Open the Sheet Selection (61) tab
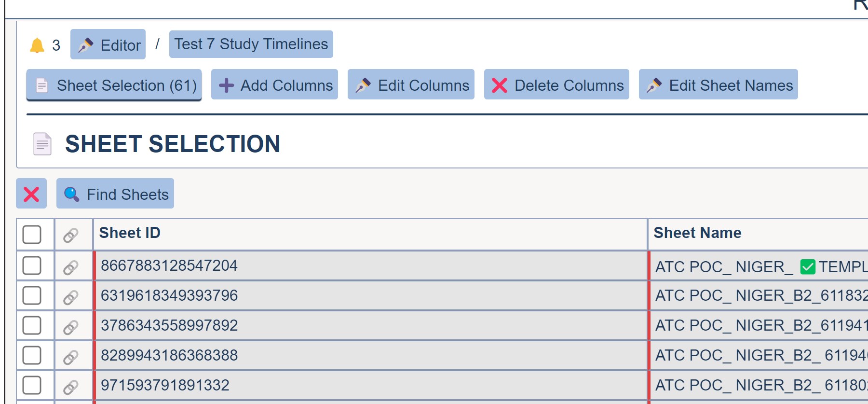This screenshot has width=868, height=404. (114, 85)
